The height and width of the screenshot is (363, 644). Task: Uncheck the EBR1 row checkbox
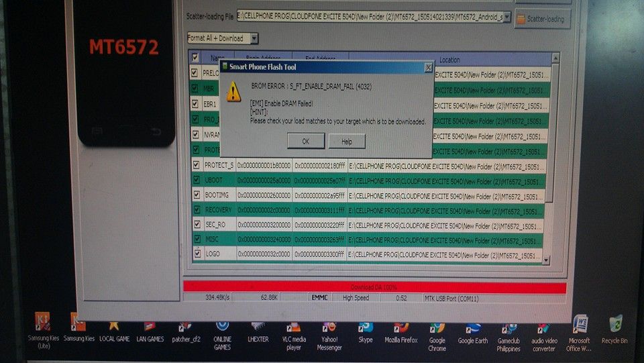(x=195, y=103)
